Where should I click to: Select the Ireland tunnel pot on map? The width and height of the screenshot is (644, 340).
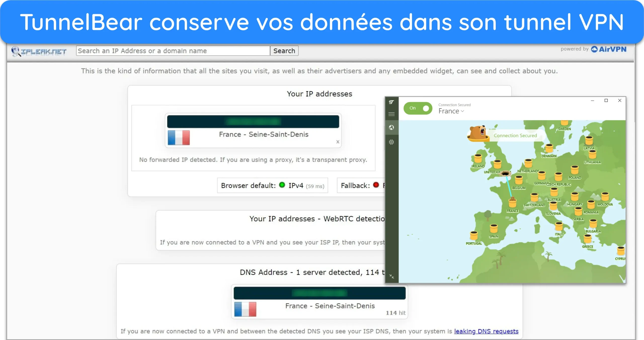tap(478, 159)
